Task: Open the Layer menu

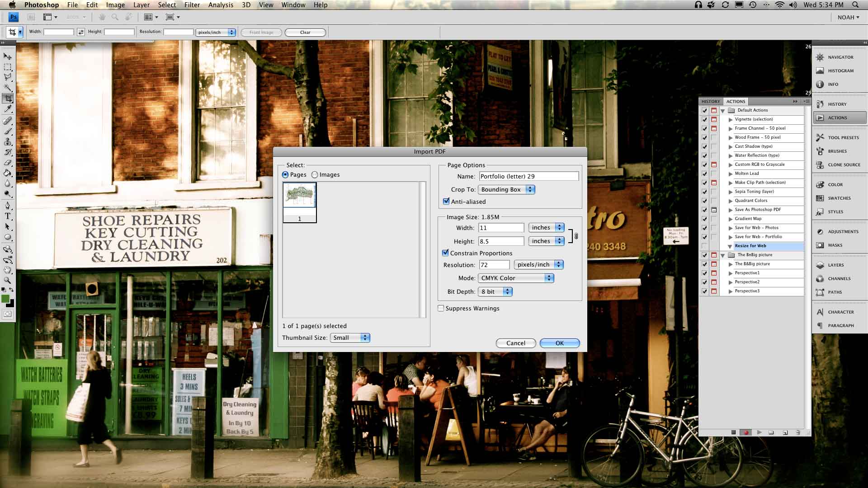Action: 142,5
